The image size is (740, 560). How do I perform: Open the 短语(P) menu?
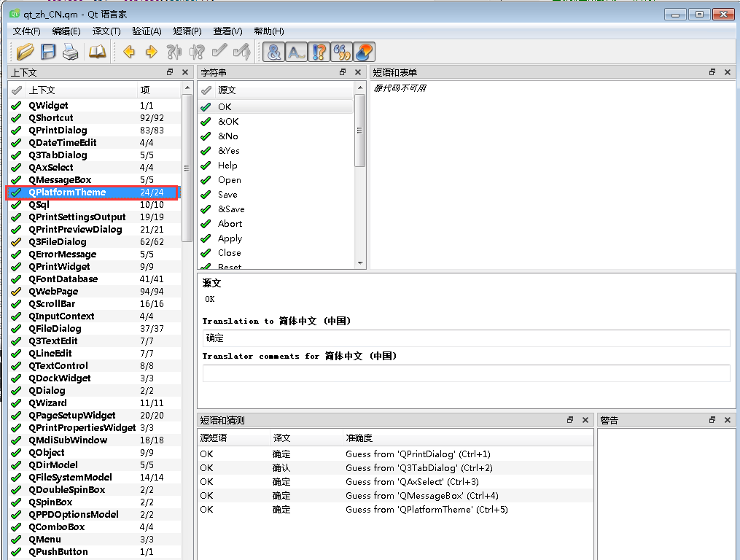pos(187,31)
